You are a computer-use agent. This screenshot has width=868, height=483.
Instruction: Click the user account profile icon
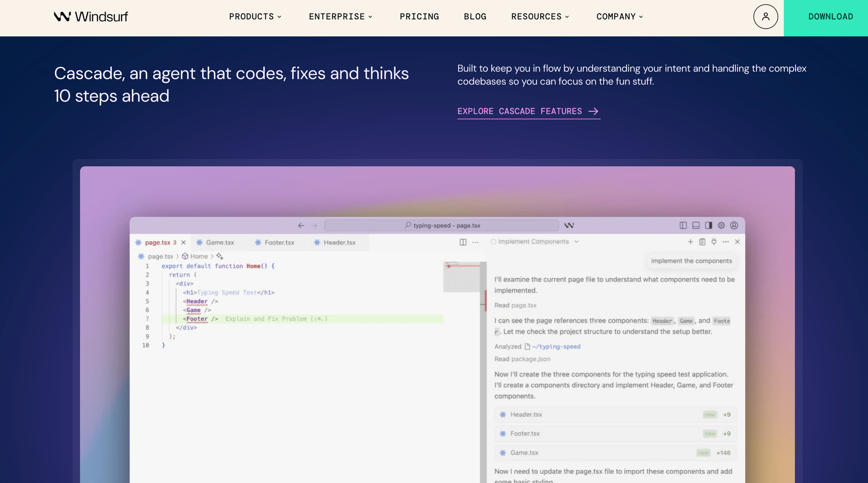[x=766, y=16]
